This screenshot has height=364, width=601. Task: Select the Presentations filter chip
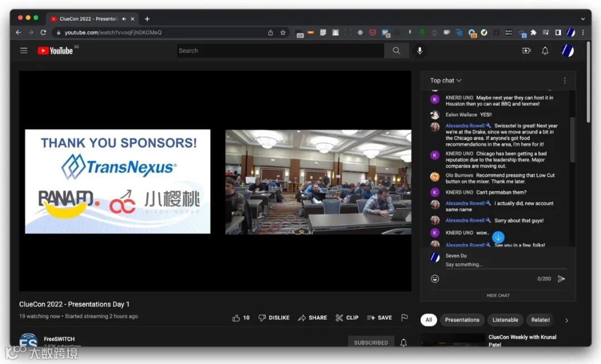tap(462, 320)
